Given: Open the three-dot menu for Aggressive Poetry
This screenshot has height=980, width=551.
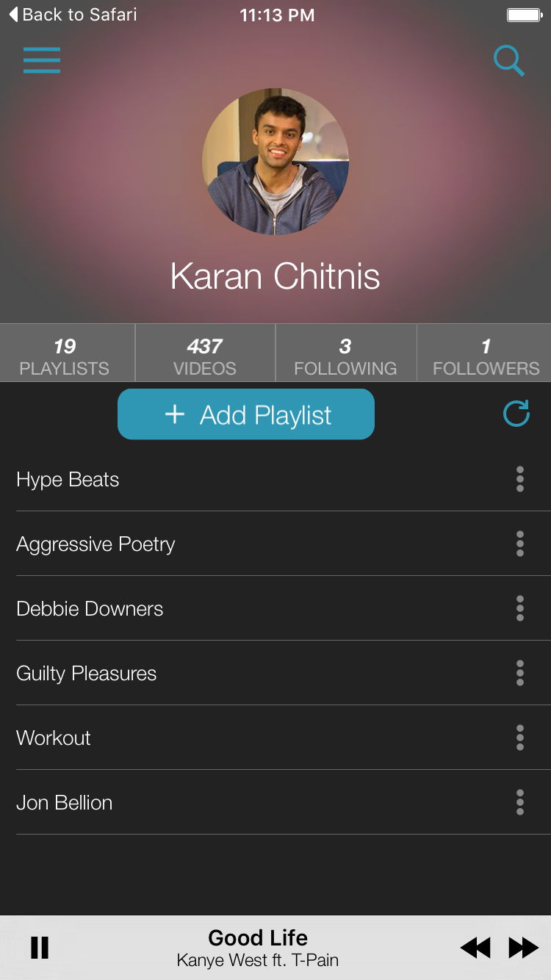Looking at the screenshot, I should 520,544.
